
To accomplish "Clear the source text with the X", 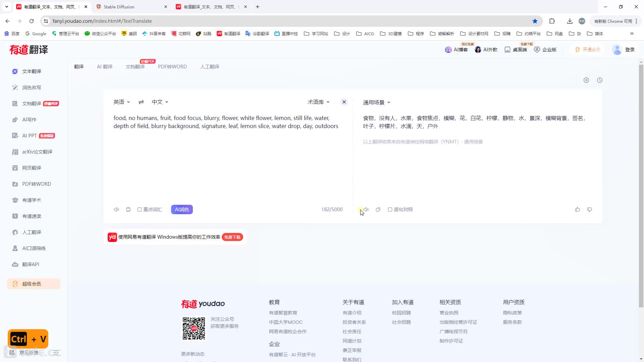I will 344,102.
